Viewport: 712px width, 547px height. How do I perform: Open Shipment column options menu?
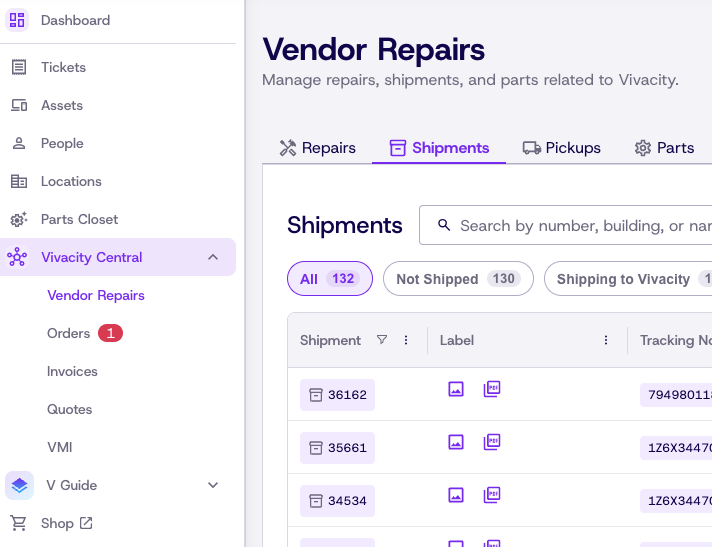(x=406, y=340)
